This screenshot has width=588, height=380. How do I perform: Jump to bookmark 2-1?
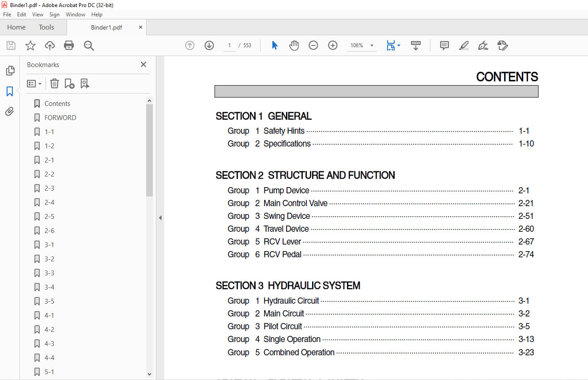click(x=49, y=160)
